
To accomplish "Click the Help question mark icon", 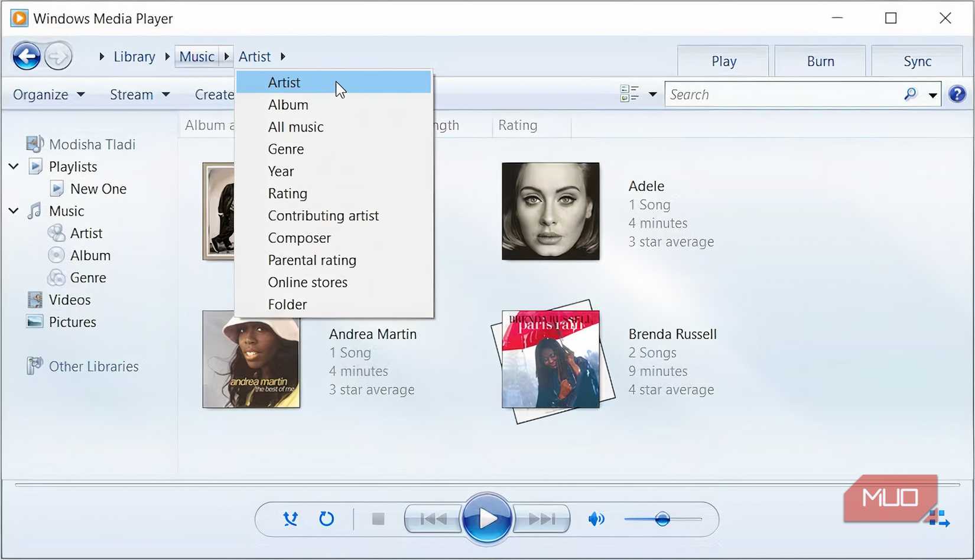I will click(957, 93).
